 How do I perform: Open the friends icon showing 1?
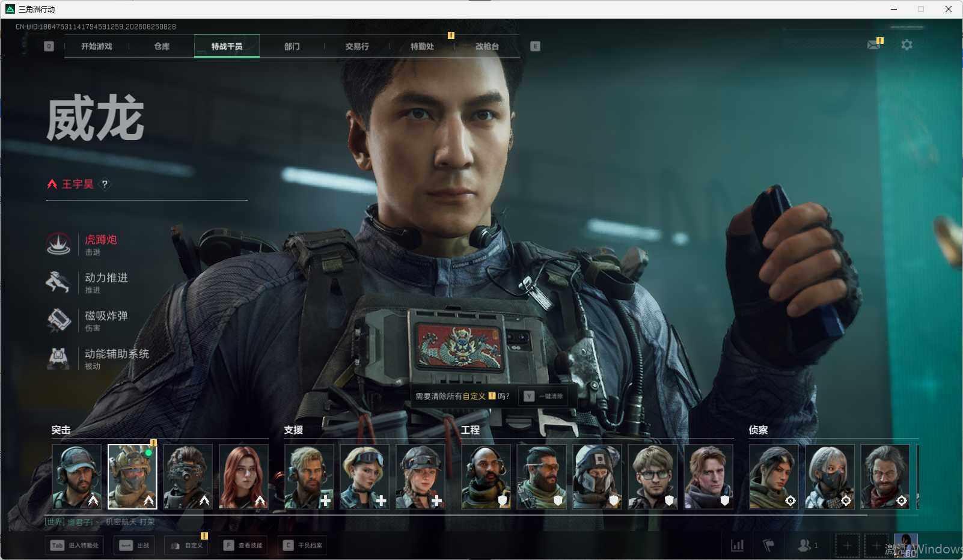tap(807, 546)
